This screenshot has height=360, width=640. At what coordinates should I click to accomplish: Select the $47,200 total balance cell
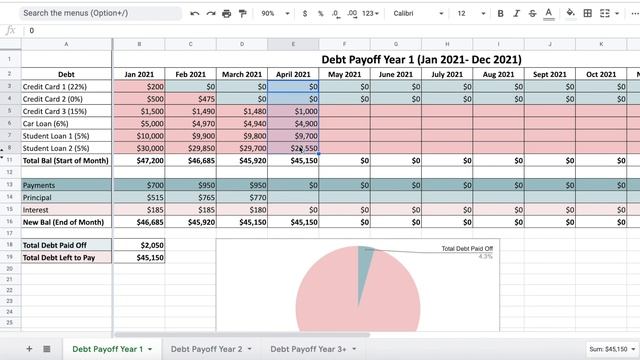point(139,160)
